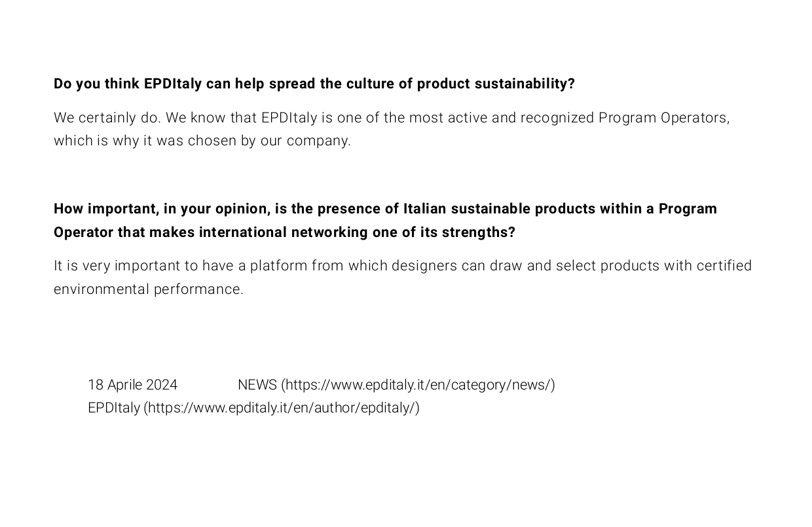The width and height of the screenshot is (812, 527).
Task: Open the NEWS category link
Action: (x=257, y=385)
